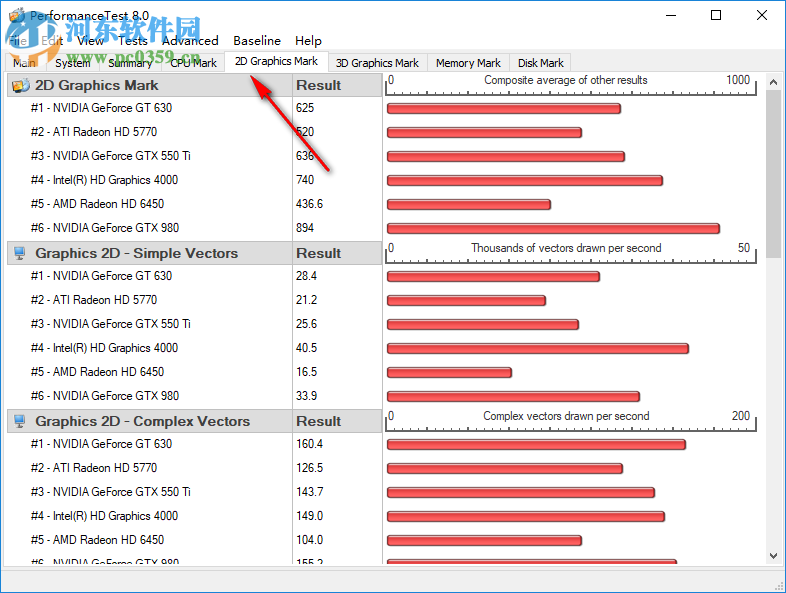Image resolution: width=786 pixels, height=593 pixels.
Task: Click the Composite average of other results scale
Action: pos(570,85)
